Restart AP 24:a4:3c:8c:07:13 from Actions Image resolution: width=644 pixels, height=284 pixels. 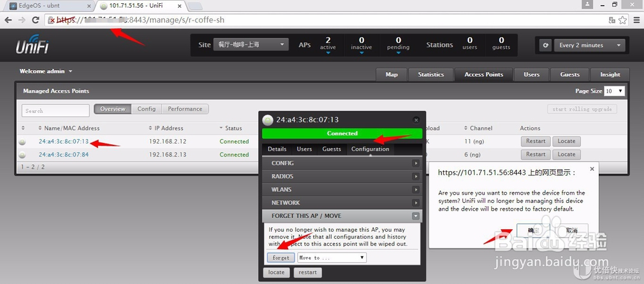tap(536, 142)
